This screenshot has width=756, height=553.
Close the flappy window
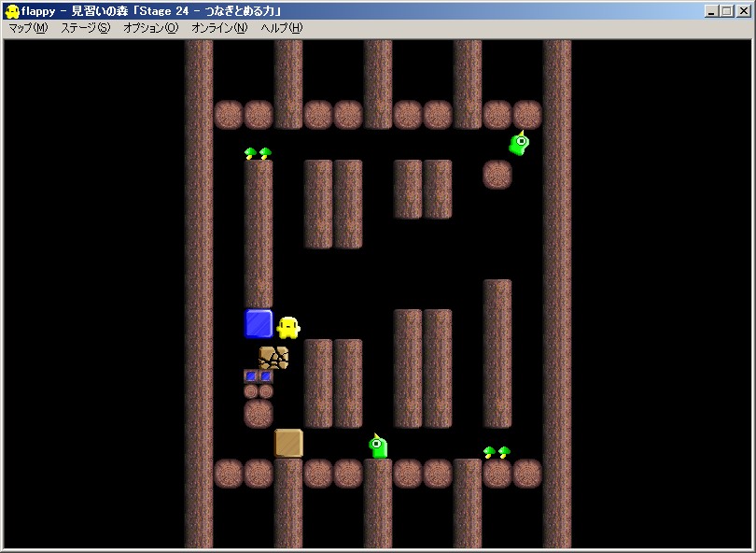743,11
